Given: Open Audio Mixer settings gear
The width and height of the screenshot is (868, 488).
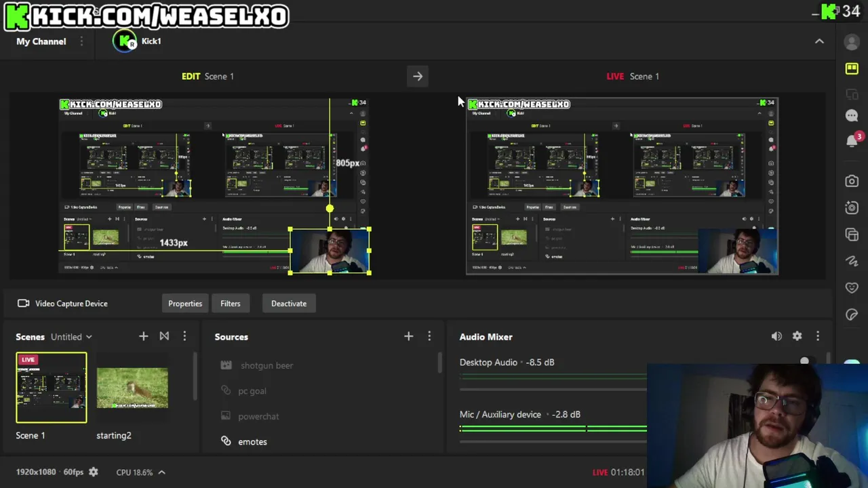Looking at the screenshot, I should (797, 336).
